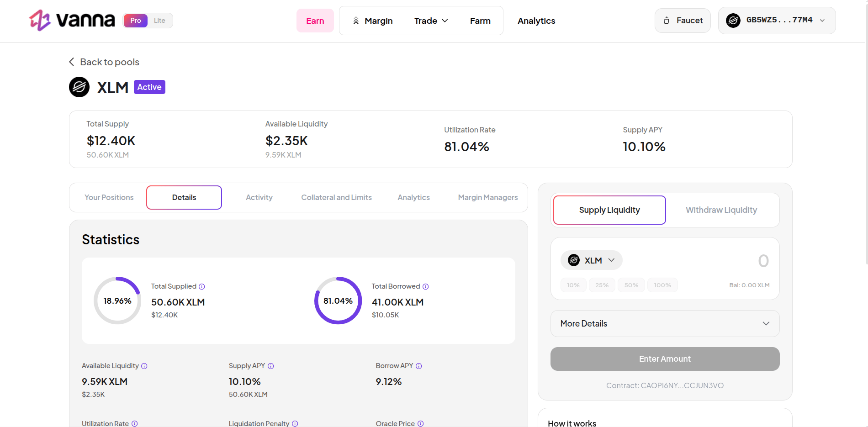Screen dimensions: 868x427
Task: Open wallet account dropdown GB5WZ5...77M4
Action: point(777,21)
